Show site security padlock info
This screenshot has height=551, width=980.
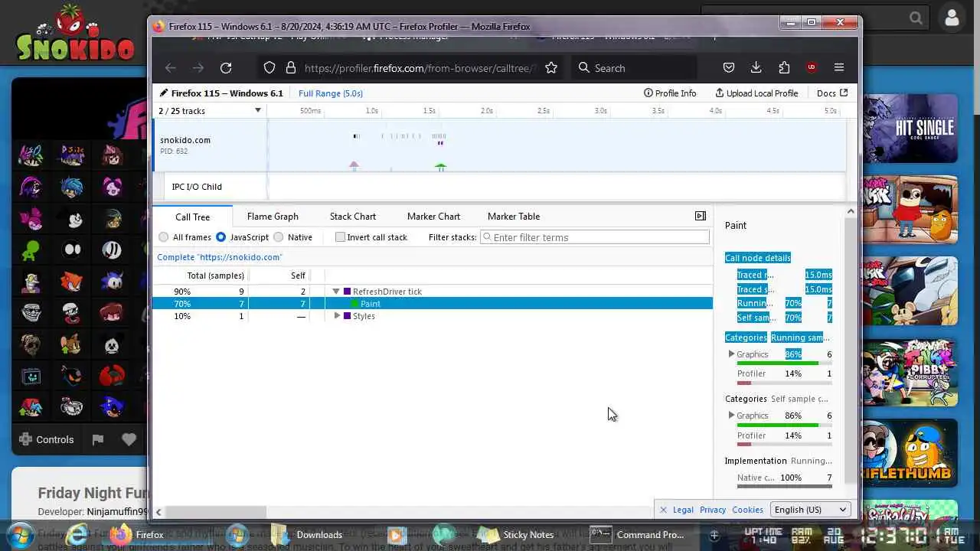pyautogui.click(x=291, y=68)
